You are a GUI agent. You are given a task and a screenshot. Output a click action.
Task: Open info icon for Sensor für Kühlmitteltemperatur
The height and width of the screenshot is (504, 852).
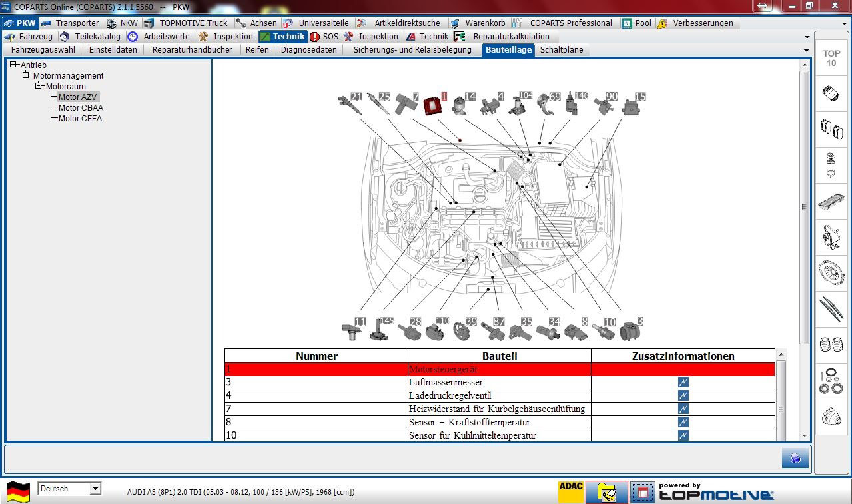(683, 435)
